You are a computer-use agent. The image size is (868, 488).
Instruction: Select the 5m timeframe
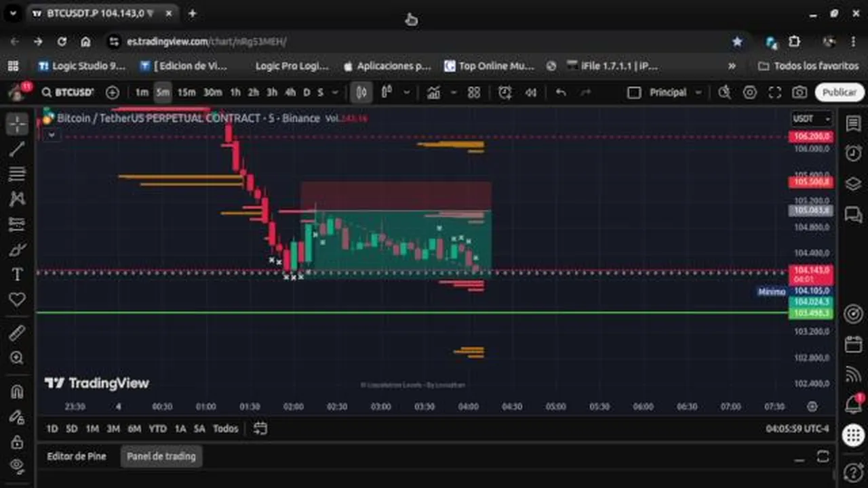(163, 92)
